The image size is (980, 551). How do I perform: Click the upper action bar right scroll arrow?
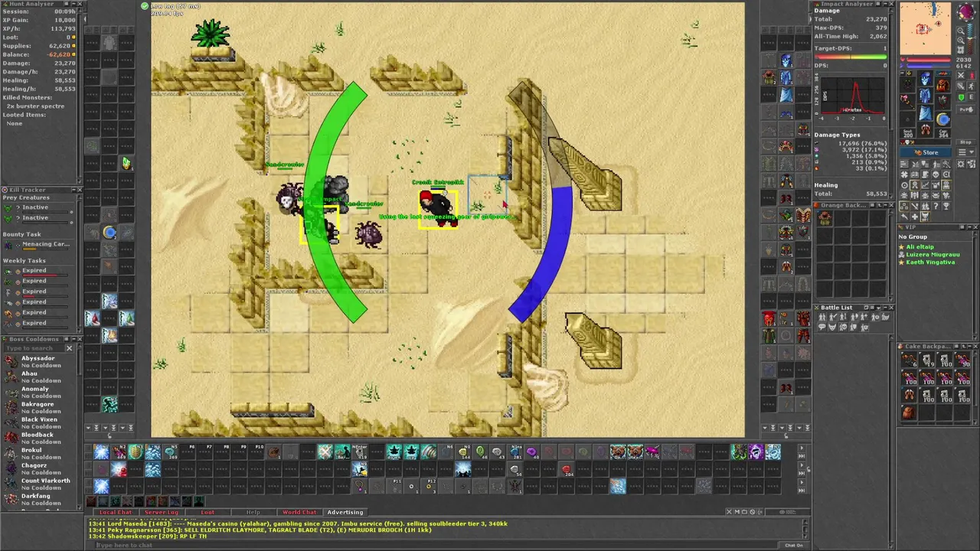coord(802,449)
